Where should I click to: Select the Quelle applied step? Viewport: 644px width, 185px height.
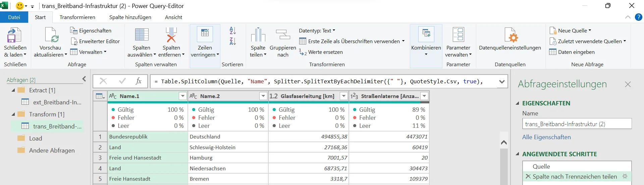(x=577, y=166)
